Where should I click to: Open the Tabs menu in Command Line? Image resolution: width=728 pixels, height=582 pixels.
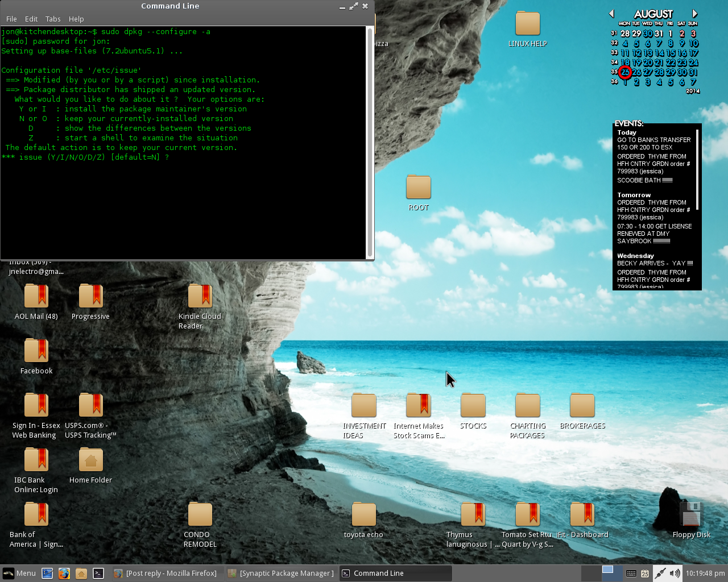tap(53, 19)
